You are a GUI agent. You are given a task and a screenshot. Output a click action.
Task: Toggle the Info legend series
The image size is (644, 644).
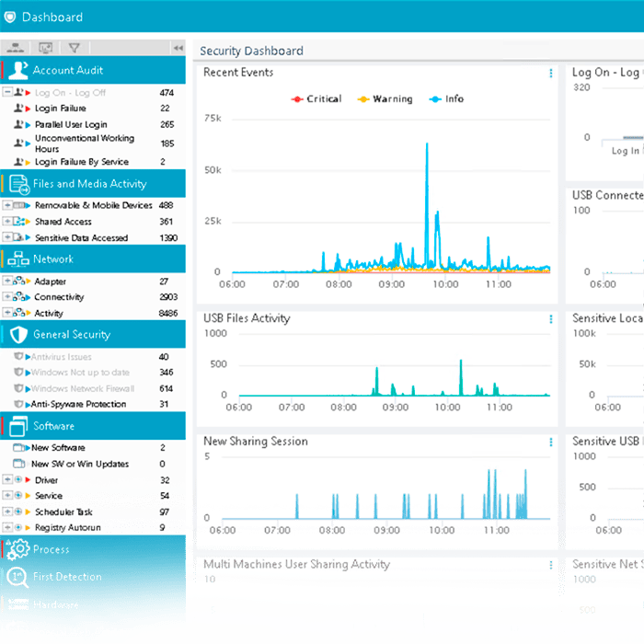point(446,99)
